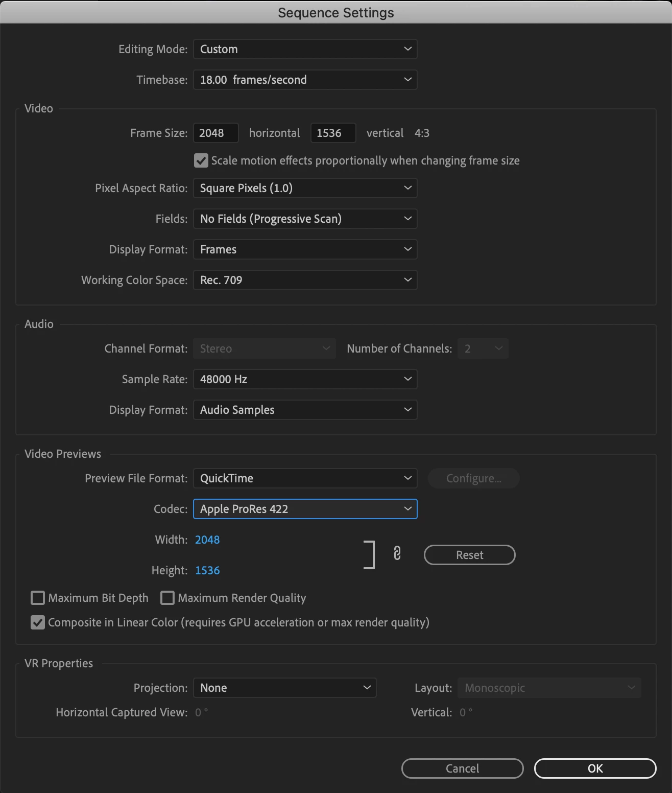Viewport: 672px width, 793px height.
Task: Open the Pixel Aspect Ratio dropdown
Action: tap(305, 188)
